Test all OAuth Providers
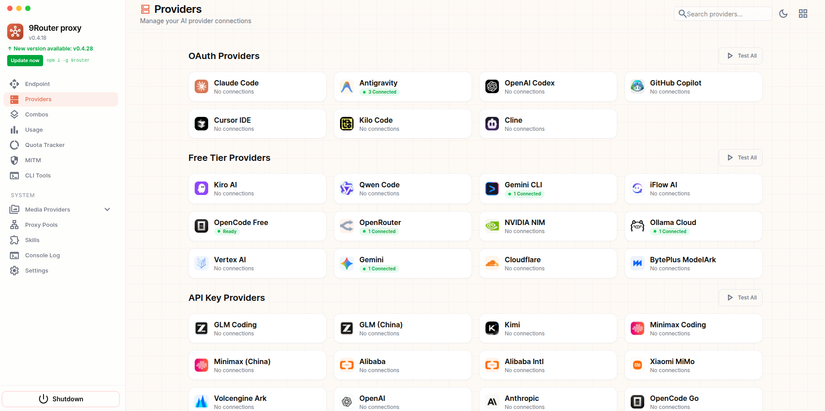The image size is (825, 411). 741,56
